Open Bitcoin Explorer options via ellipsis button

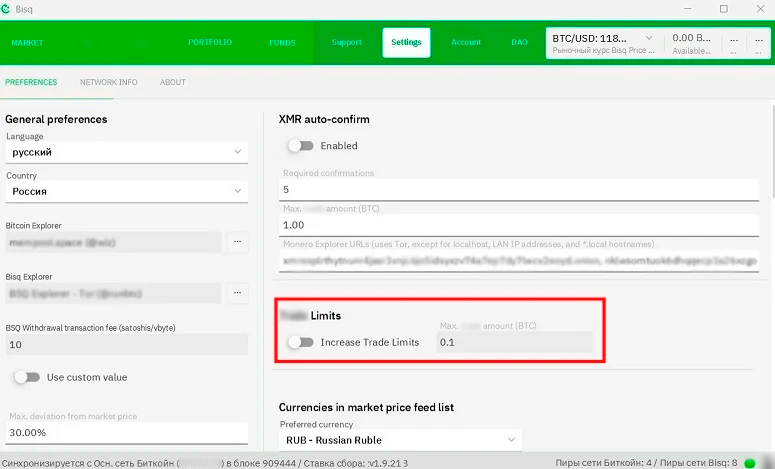[x=237, y=241]
